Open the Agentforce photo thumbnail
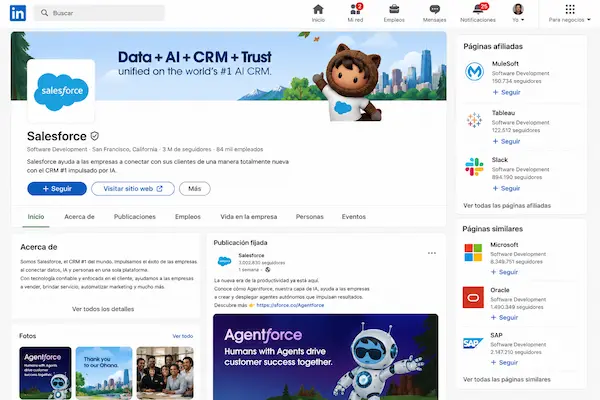The width and height of the screenshot is (600, 400). coord(45,373)
